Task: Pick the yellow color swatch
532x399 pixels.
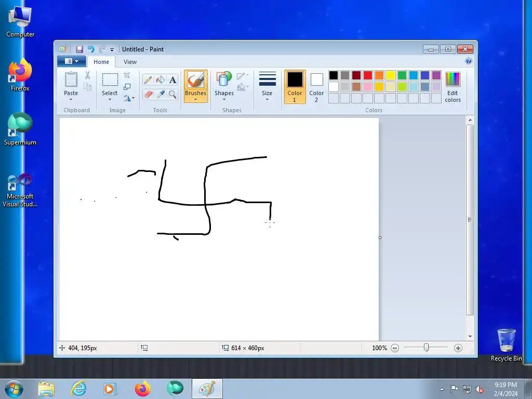Action: [391, 75]
